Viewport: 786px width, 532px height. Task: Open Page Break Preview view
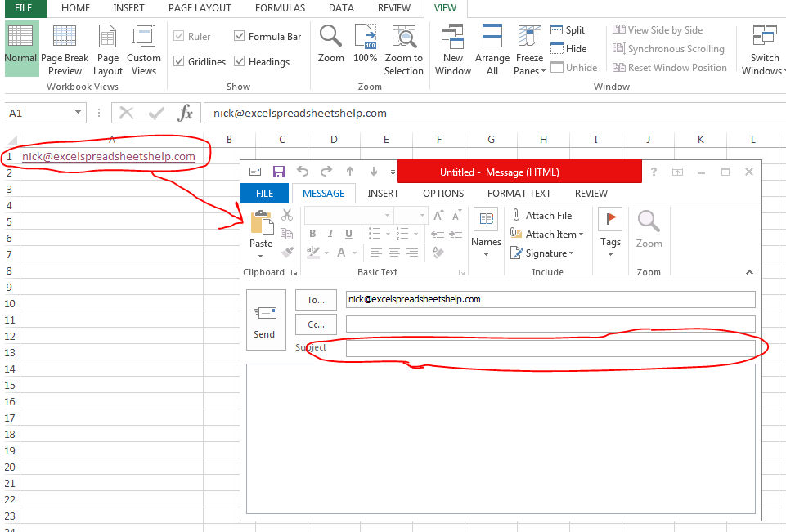click(x=65, y=49)
